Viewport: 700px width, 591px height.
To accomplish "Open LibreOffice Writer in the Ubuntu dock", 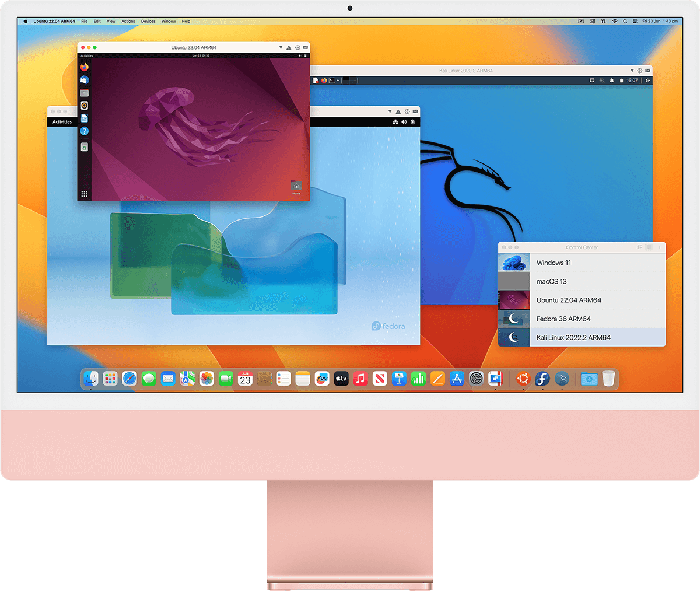I will click(85, 116).
